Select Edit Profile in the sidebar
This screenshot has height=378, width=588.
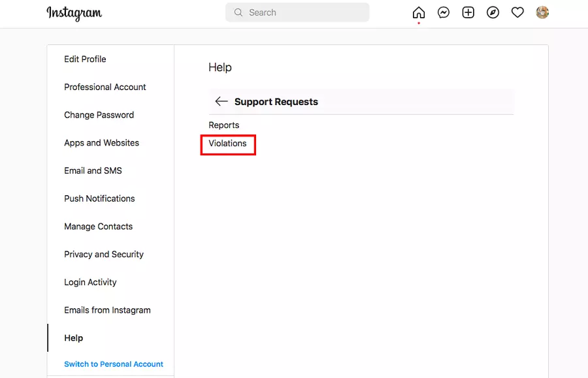pyautogui.click(x=85, y=59)
